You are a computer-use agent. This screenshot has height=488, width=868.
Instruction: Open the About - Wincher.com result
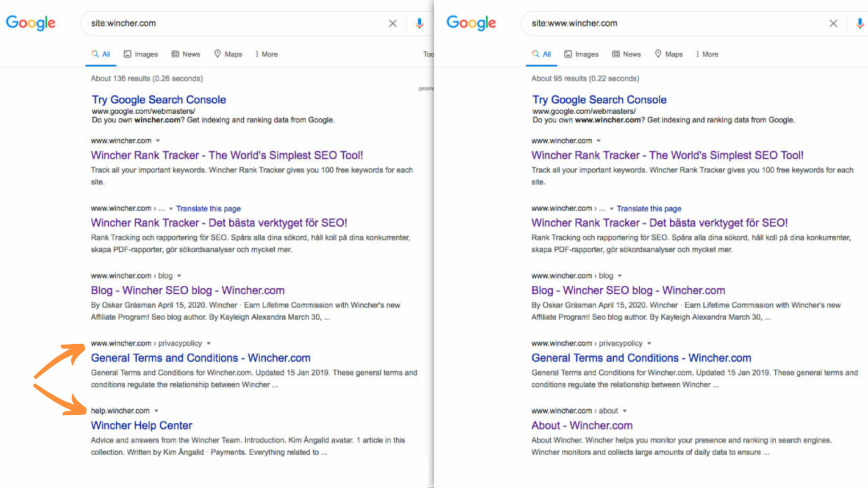pos(581,425)
